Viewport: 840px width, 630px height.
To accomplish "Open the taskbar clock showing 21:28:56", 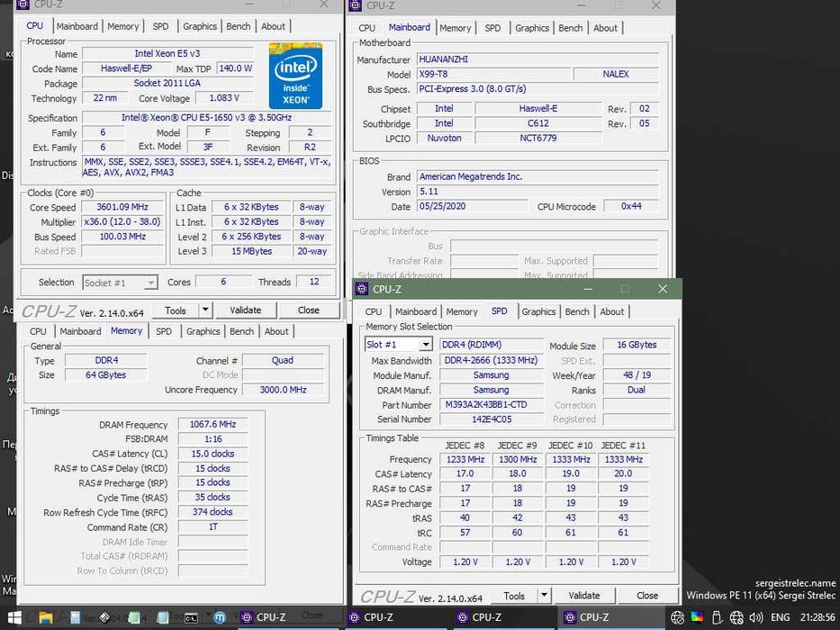I will pos(818,617).
